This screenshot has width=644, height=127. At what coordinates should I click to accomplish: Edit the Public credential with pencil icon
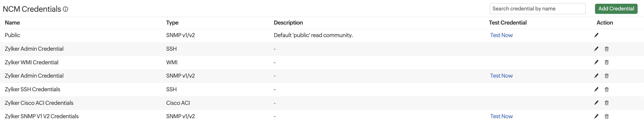pyautogui.click(x=596, y=35)
